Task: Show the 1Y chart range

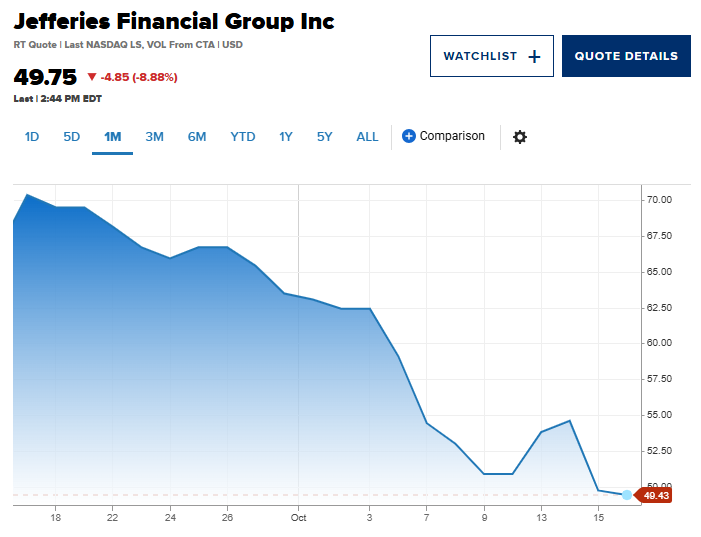Action: point(286,137)
